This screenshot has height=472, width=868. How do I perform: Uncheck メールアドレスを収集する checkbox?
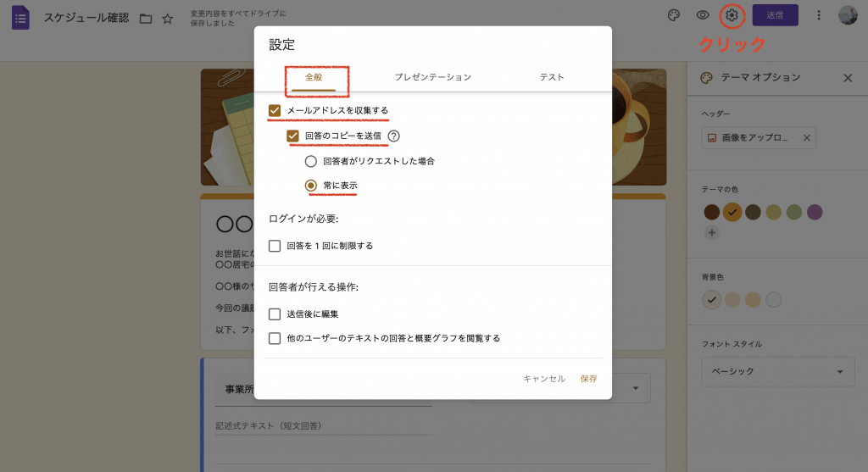point(275,111)
